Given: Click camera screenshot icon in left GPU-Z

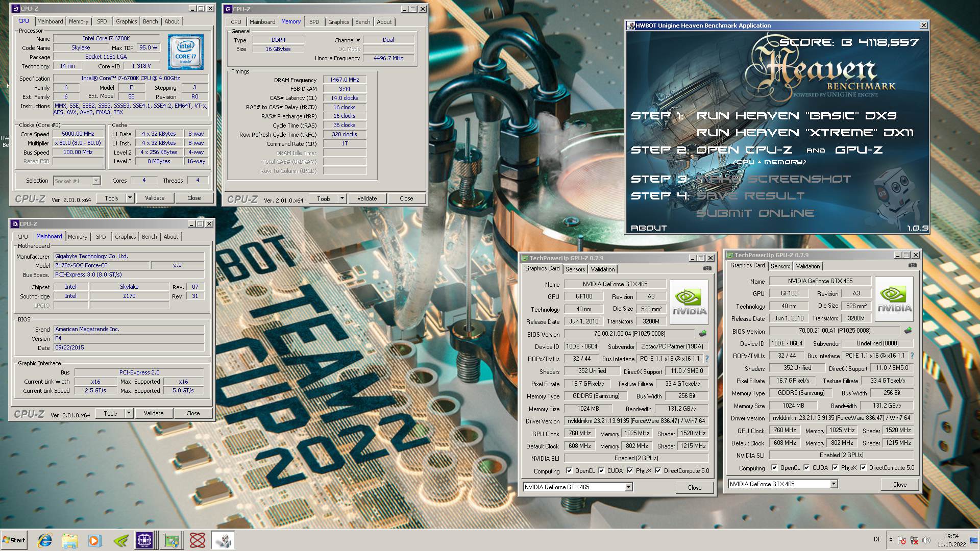Looking at the screenshot, I should 707,268.
